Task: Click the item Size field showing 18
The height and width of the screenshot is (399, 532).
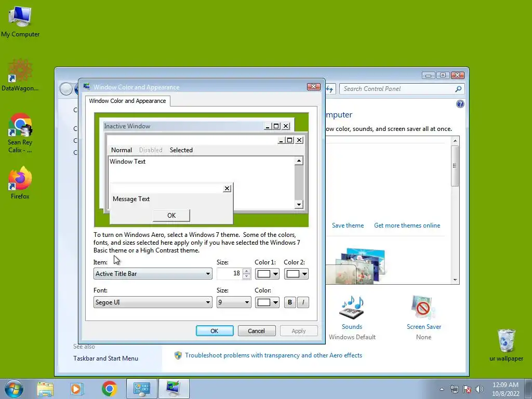Action: [230, 273]
